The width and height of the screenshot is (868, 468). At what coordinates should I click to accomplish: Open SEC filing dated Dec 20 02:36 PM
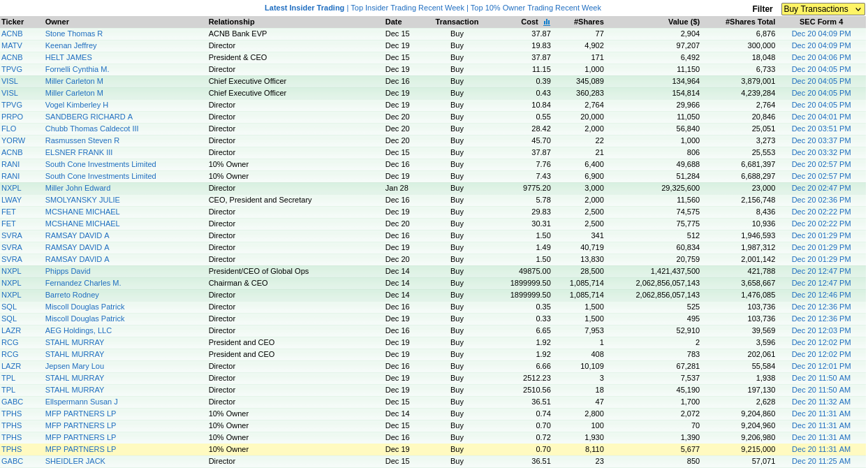[x=821, y=200]
